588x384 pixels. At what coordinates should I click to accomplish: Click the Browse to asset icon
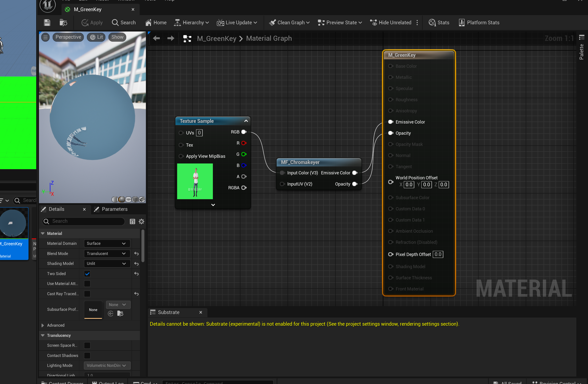click(63, 23)
